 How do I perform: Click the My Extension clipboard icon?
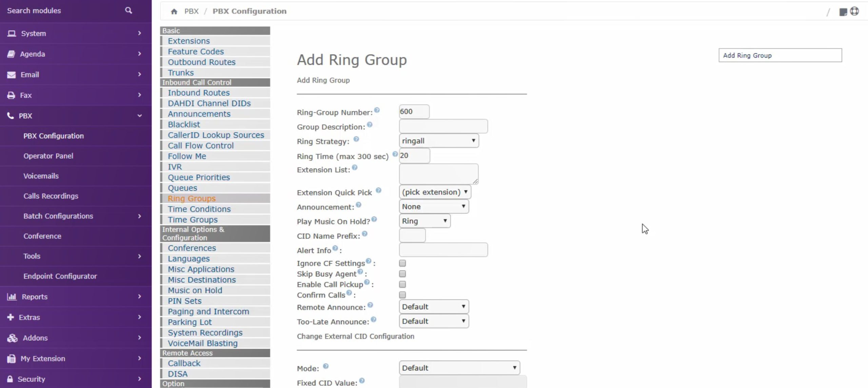[x=11, y=358]
